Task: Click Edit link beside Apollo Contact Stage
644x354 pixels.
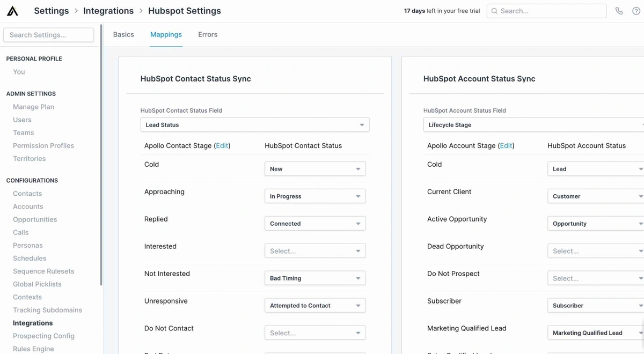Action: pos(222,145)
